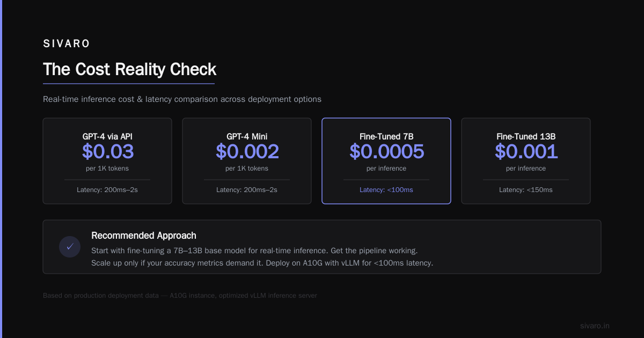The height and width of the screenshot is (338, 644).
Task: Click the checkmark icon beside Recommended Approach
Action: point(70,247)
